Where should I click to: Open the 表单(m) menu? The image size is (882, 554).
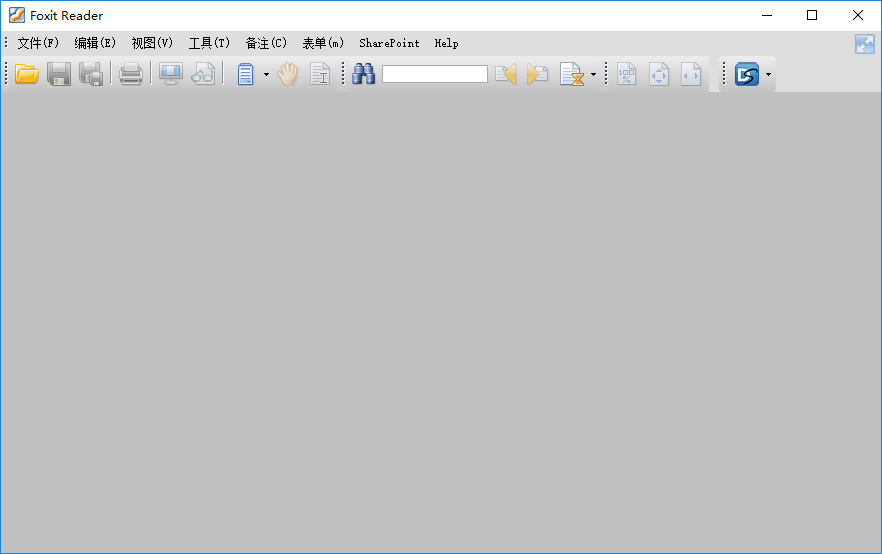point(323,43)
